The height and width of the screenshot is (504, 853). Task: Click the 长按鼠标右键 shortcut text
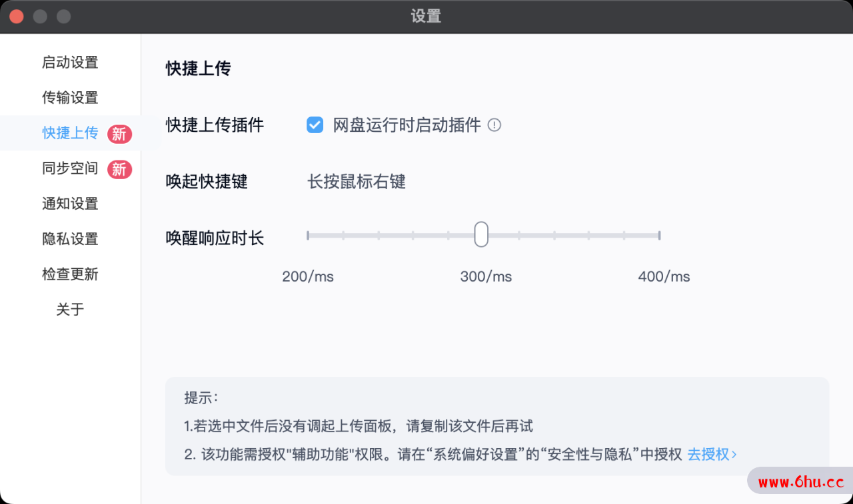357,182
